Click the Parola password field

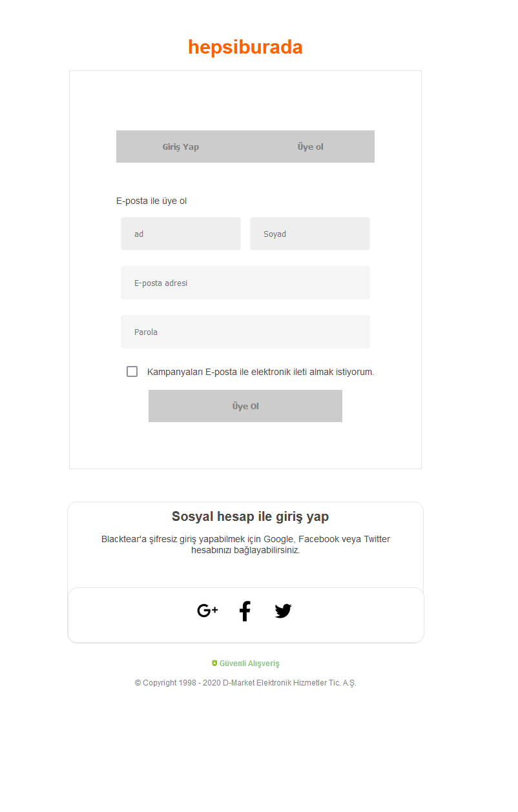pos(245,332)
